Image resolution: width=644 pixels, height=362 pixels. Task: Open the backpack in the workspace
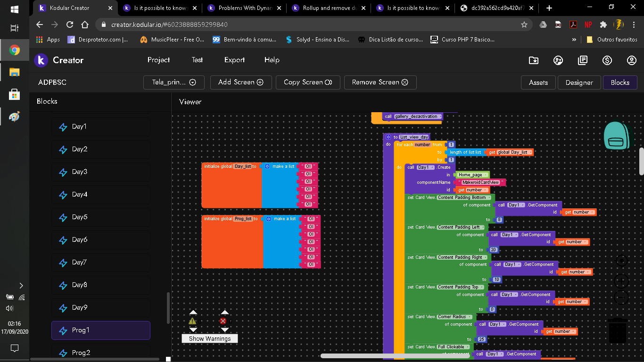pyautogui.click(x=617, y=136)
